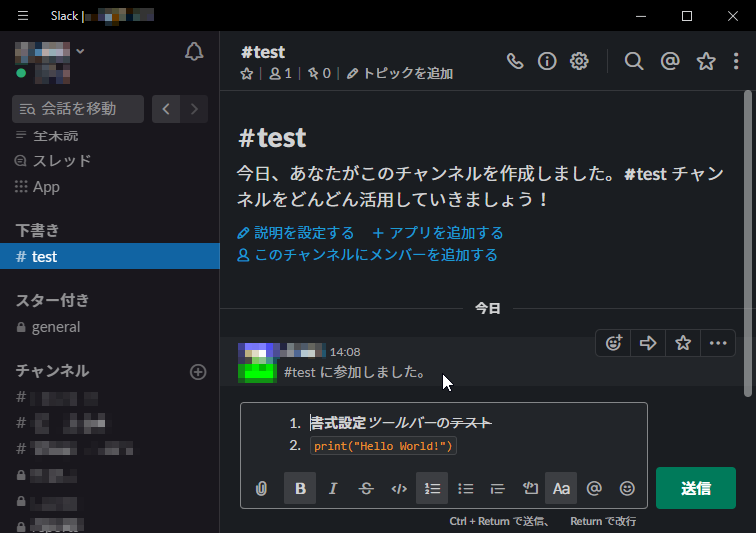Open message more actions ellipsis
Screen dimensions: 756x533
pos(718,343)
